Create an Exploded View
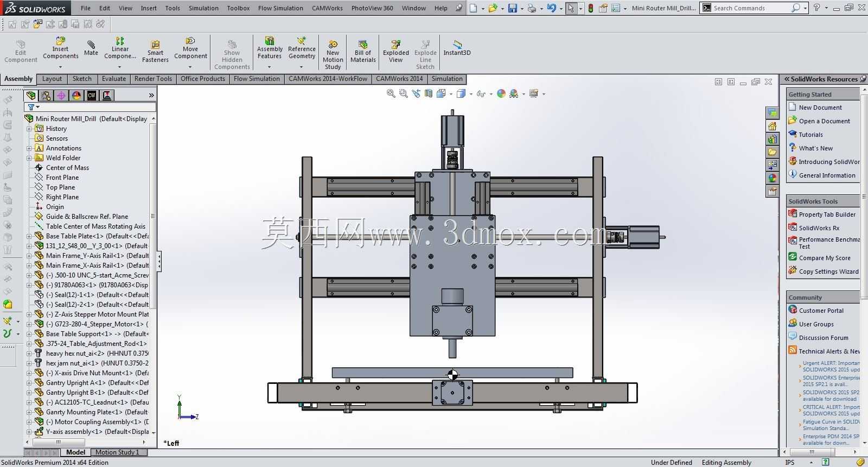Image resolution: width=868 pixels, height=467 pixels. coord(396,51)
